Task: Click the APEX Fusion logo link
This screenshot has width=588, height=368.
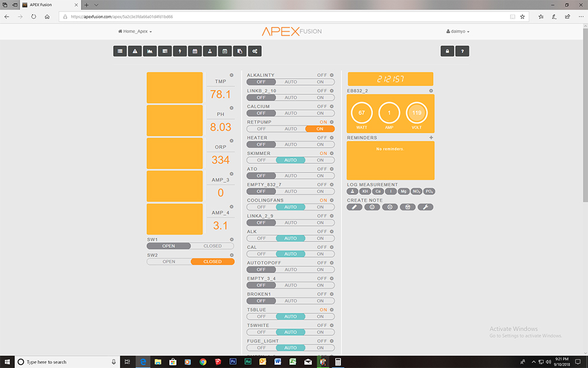Action: click(292, 31)
